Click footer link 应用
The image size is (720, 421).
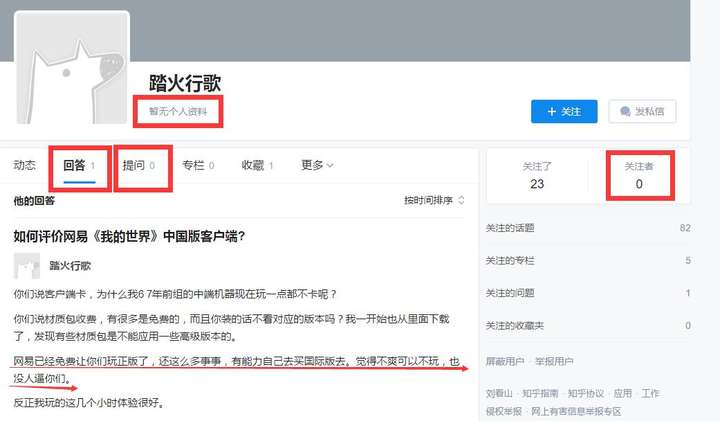(x=623, y=393)
